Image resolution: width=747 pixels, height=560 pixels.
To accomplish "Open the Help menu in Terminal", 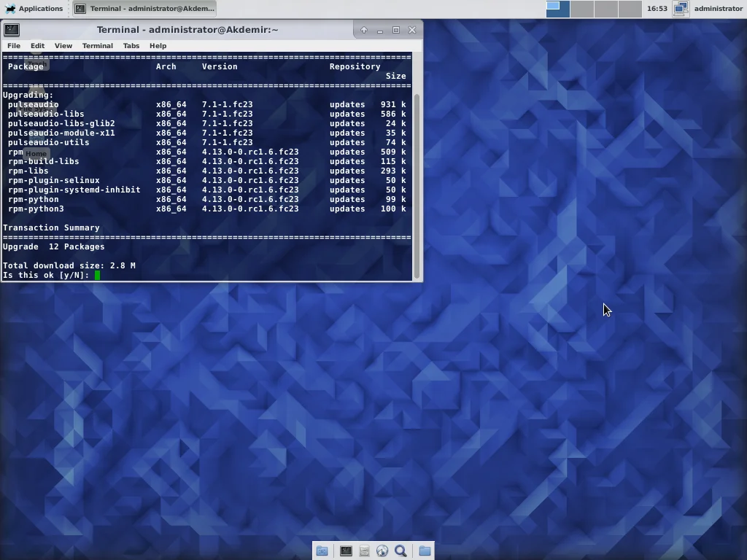I will [158, 46].
